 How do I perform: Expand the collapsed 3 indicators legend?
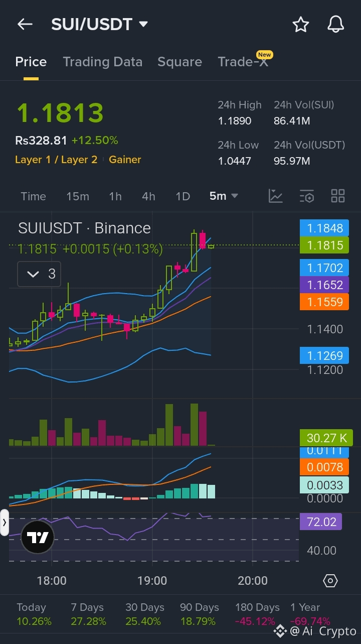(x=39, y=274)
